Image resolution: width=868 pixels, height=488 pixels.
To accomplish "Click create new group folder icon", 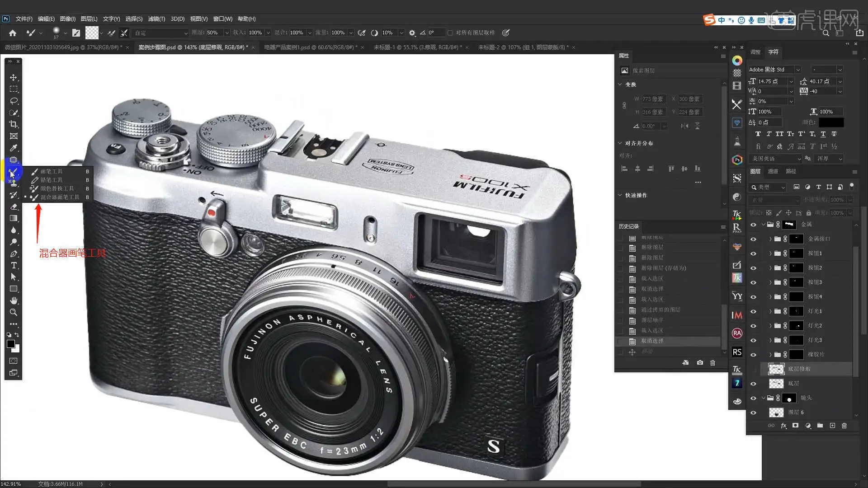I will coord(820,426).
